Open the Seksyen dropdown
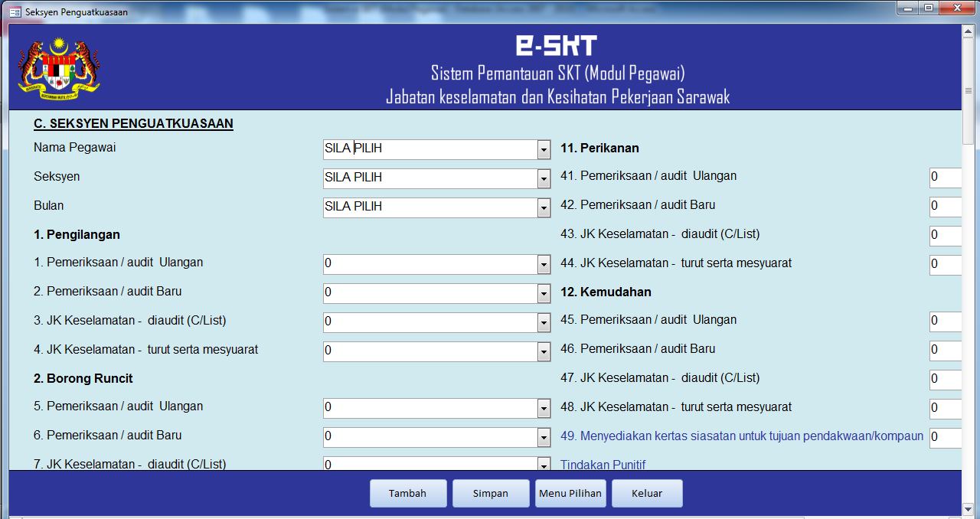This screenshot has height=519, width=980. click(x=543, y=178)
